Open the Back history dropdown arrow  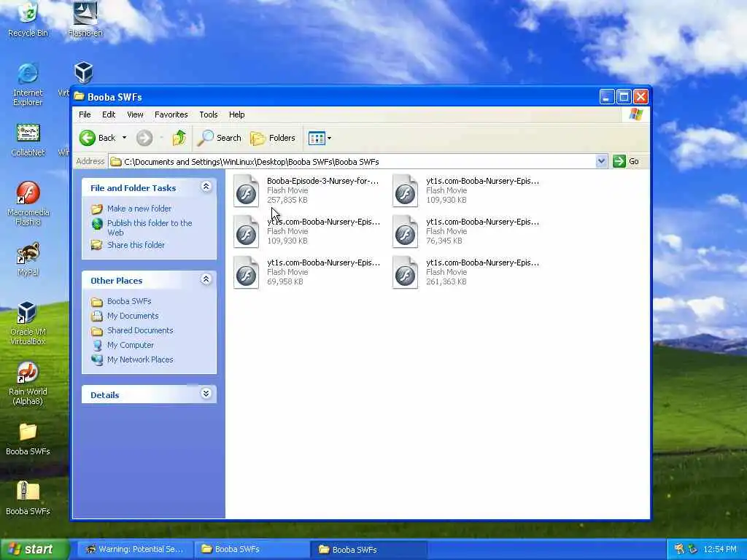[124, 138]
